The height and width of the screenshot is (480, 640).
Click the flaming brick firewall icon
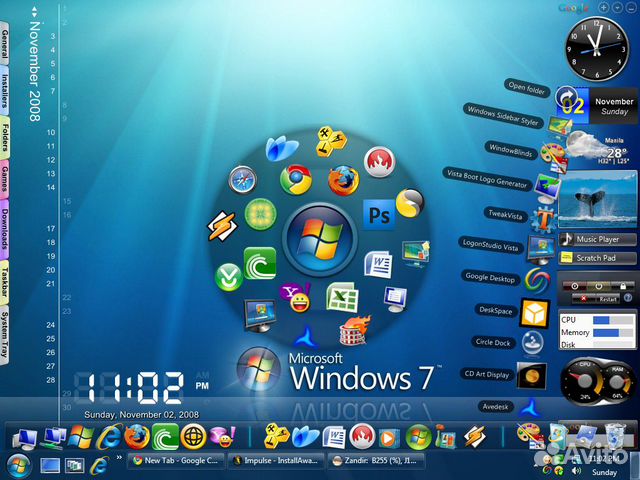[354, 330]
